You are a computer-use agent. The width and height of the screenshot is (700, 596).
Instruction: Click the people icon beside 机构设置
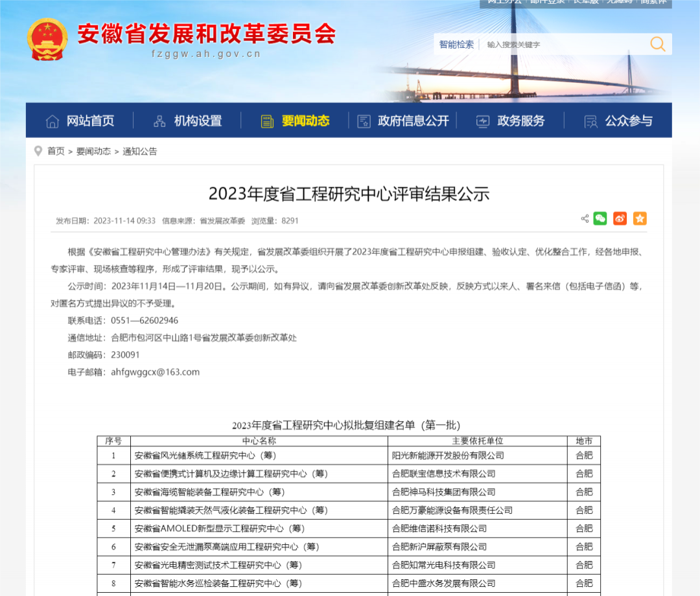tap(159, 120)
